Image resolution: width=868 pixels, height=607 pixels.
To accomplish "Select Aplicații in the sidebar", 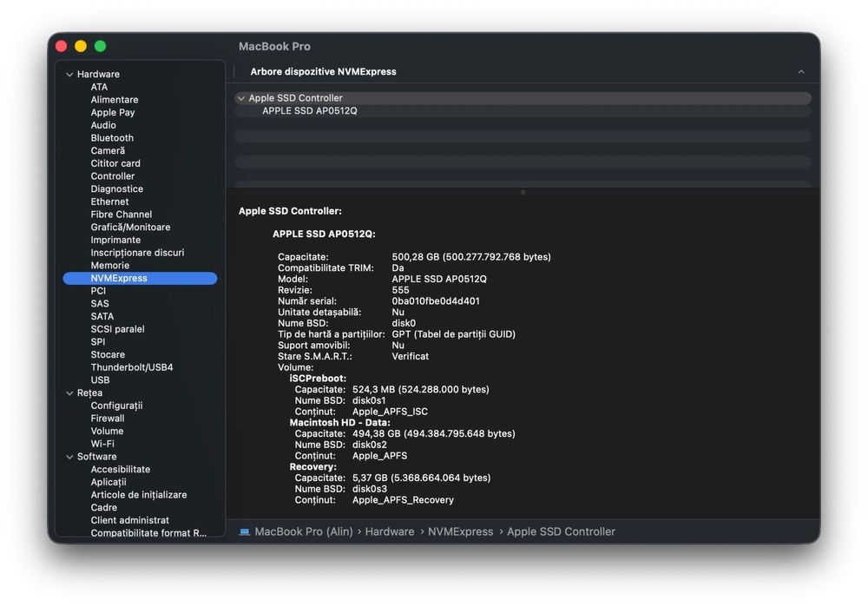I will pos(108,482).
